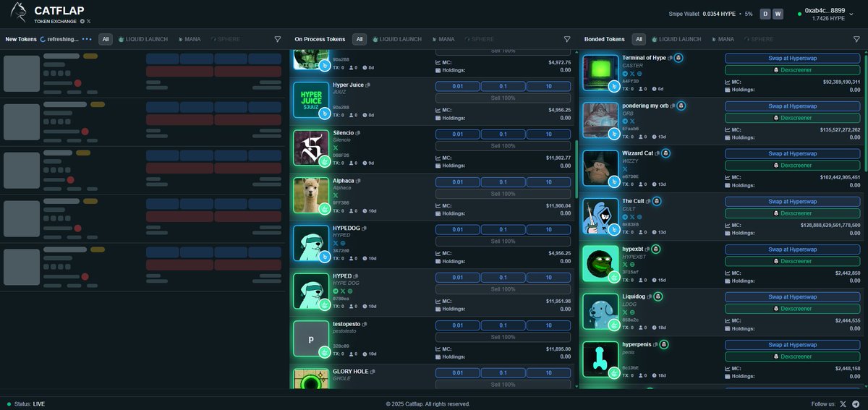The width and height of the screenshot is (868, 410).
Task: Click the round badge icon beside hypexbt
Action: coord(655,249)
